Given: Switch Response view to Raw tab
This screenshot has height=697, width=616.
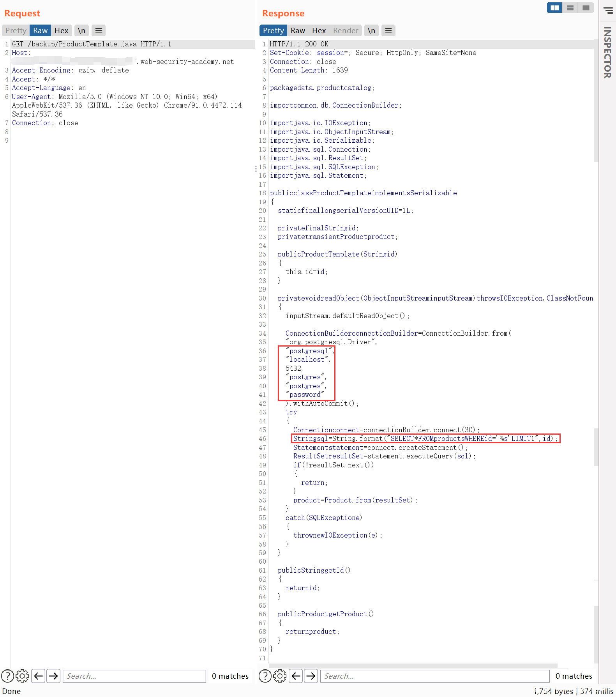Looking at the screenshot, I should coord(298,30).
